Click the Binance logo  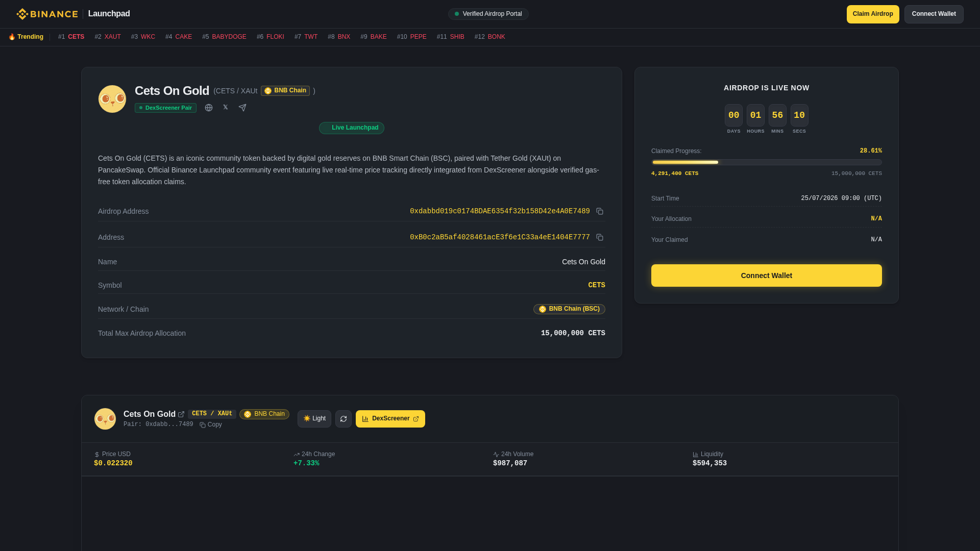pos(47,14)
